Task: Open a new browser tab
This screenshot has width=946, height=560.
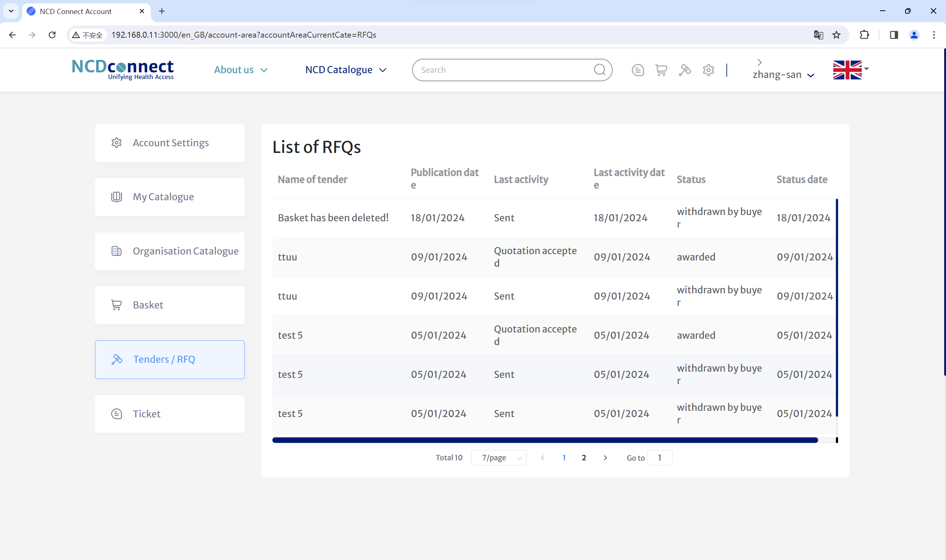Action: coord(161,11)
